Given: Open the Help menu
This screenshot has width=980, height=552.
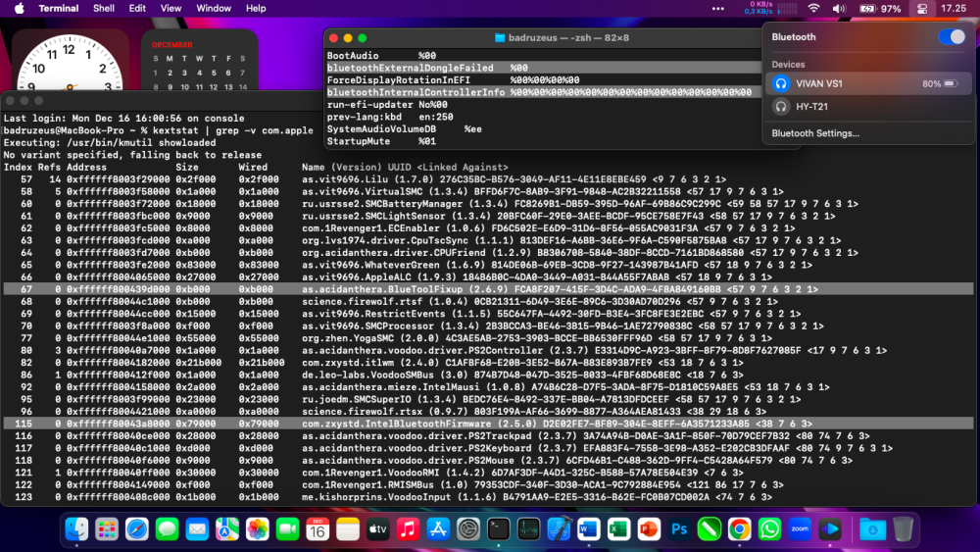Looking at the screenshot, I should click(x=256, y=8).
